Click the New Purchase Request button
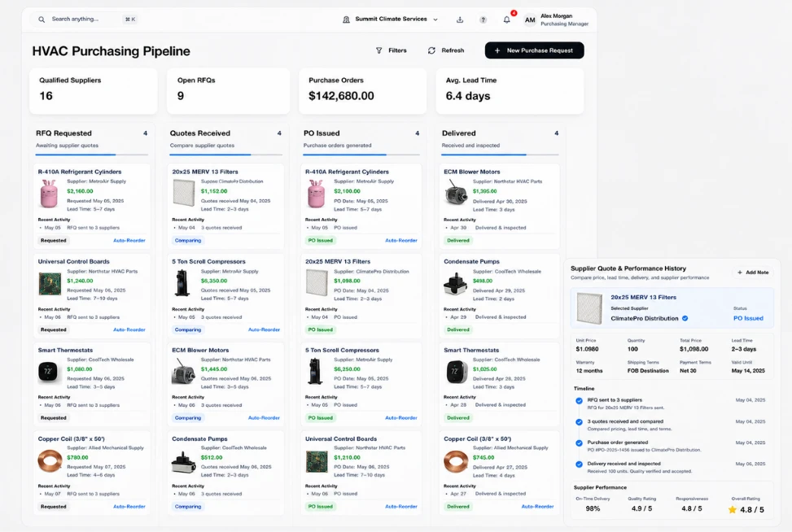 [x=535, y=50]
